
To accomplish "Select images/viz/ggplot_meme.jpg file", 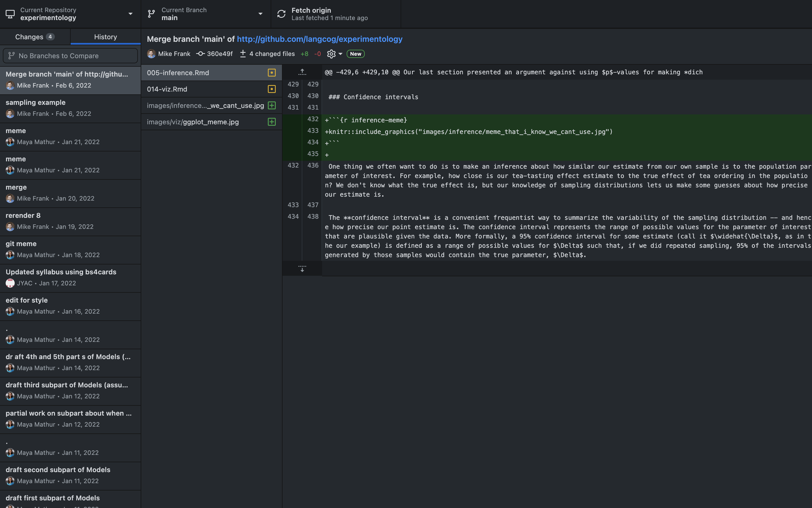I will click(x=211, y=122).
